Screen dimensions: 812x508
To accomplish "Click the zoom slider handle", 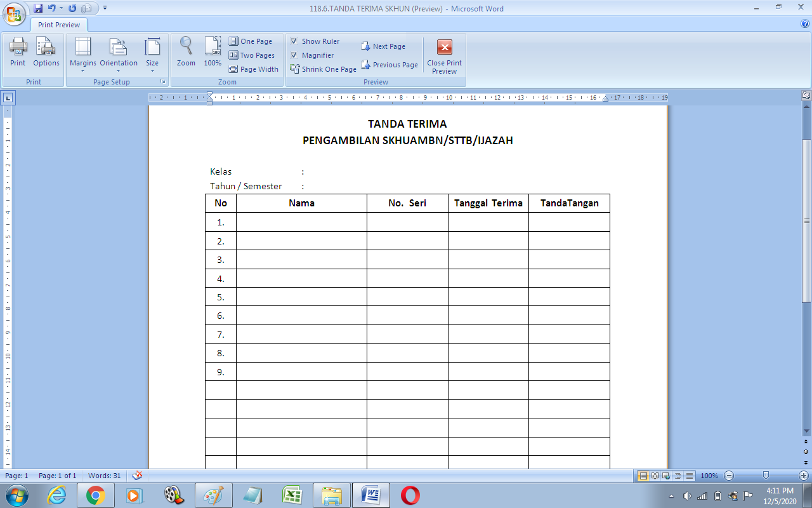I will (x=766, y=476).
